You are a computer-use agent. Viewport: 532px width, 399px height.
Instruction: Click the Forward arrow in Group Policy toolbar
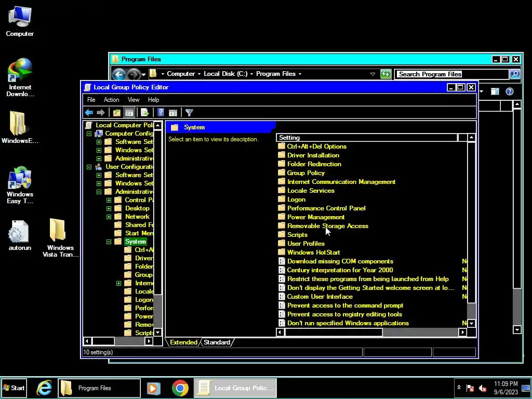(101, 112)
